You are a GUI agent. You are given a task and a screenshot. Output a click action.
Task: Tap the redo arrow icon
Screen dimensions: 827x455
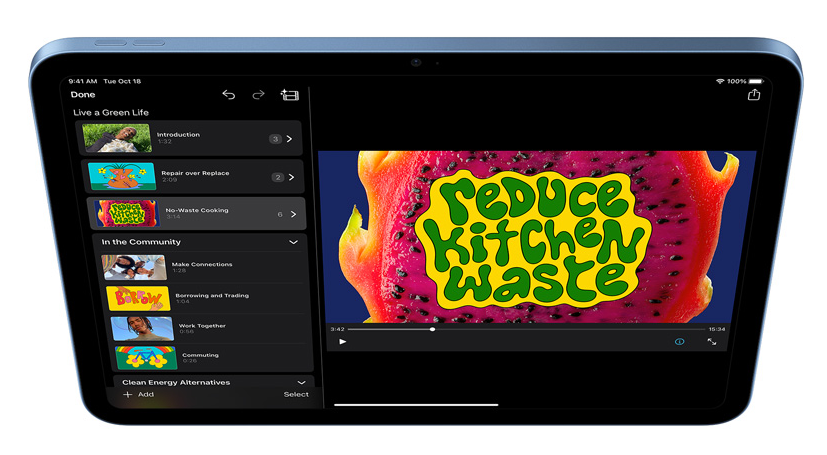[258, 95]
